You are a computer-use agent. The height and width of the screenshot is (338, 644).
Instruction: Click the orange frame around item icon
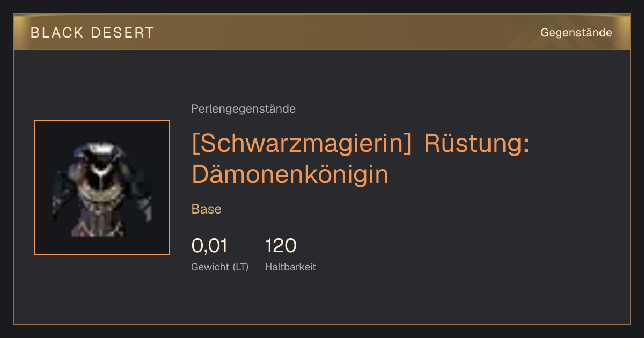[102, 120]
